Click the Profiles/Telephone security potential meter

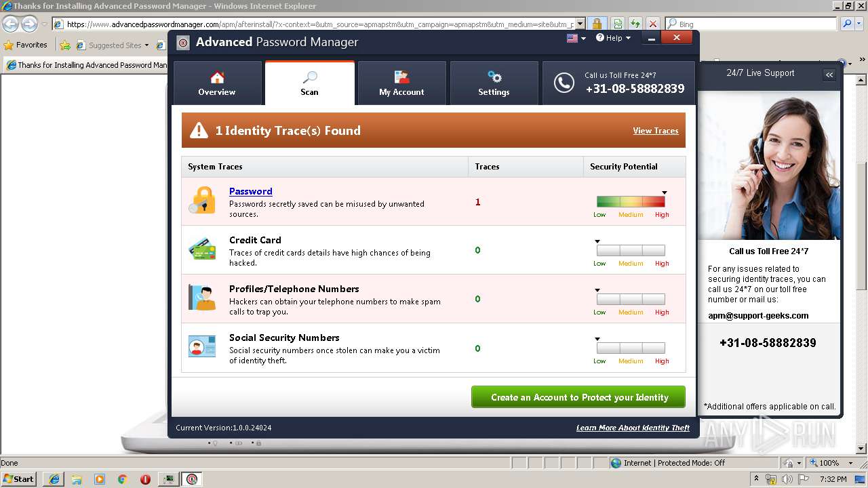[x=631, y=299]
